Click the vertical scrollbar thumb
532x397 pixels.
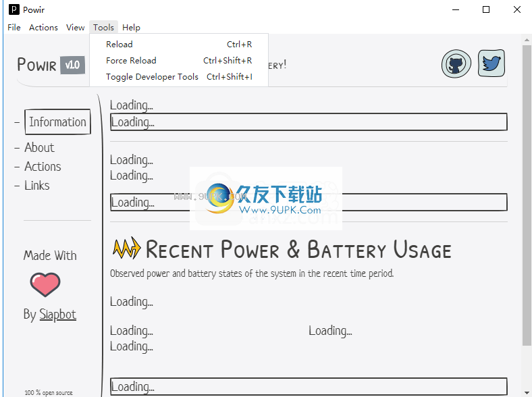click(x=527, y=195)
